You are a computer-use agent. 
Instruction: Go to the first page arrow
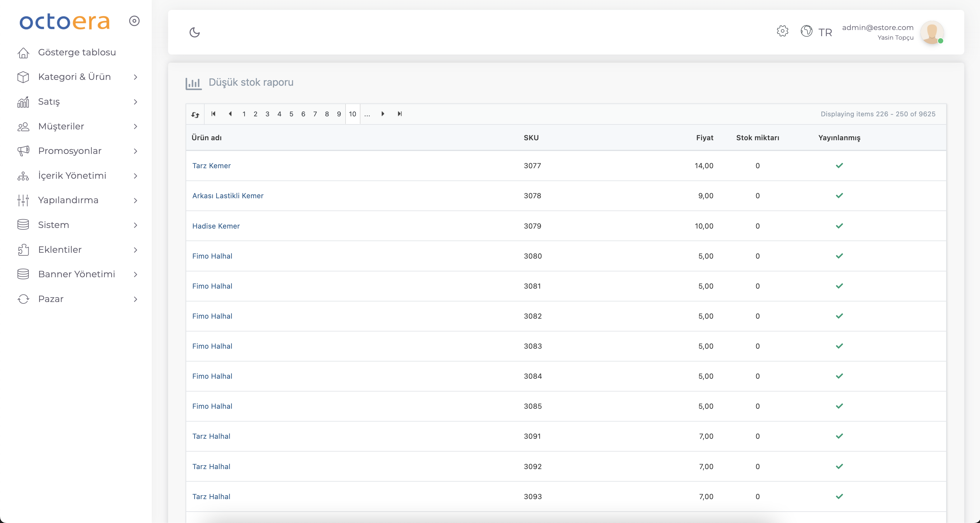coord(213,114)
